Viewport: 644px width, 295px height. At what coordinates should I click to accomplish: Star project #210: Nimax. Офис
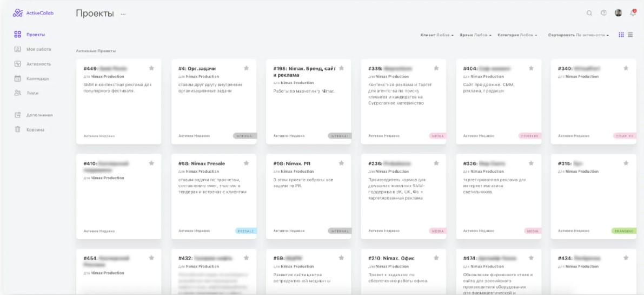(436, 258)
